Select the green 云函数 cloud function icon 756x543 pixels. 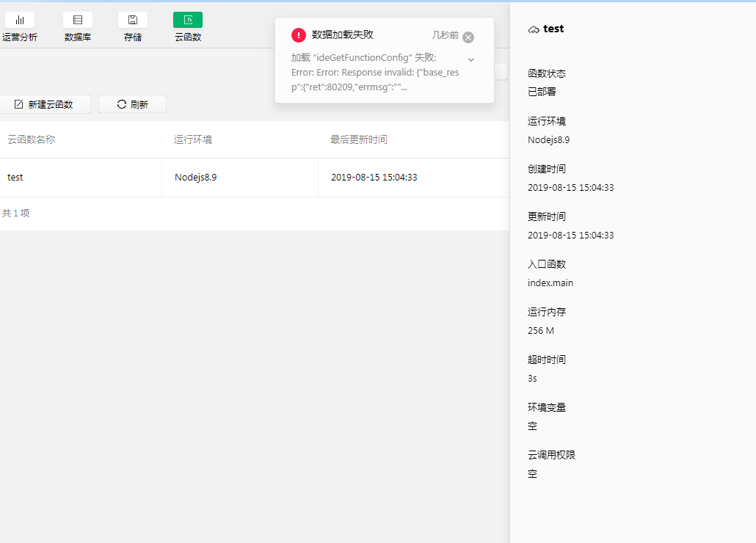[188, 21]
